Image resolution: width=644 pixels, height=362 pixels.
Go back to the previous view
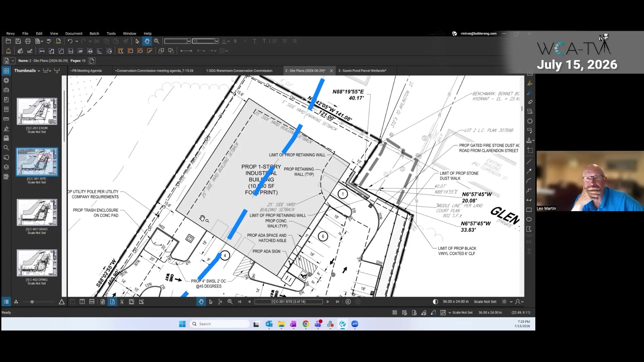[x=348, y=302]
